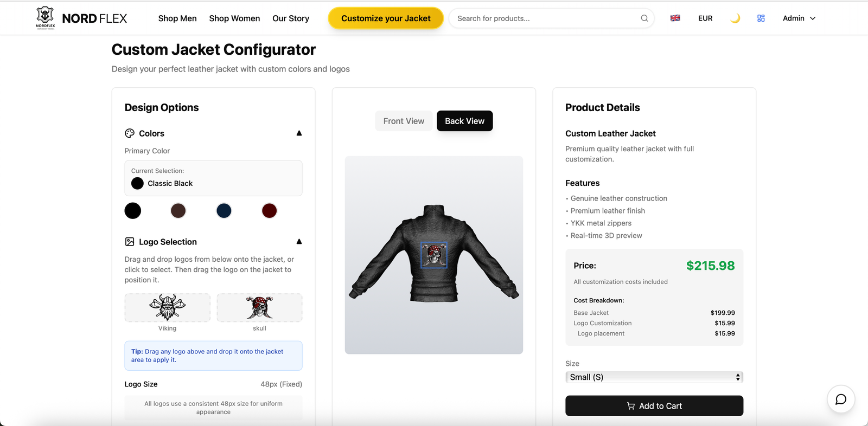Click the NordFlex logo icon

46,18
